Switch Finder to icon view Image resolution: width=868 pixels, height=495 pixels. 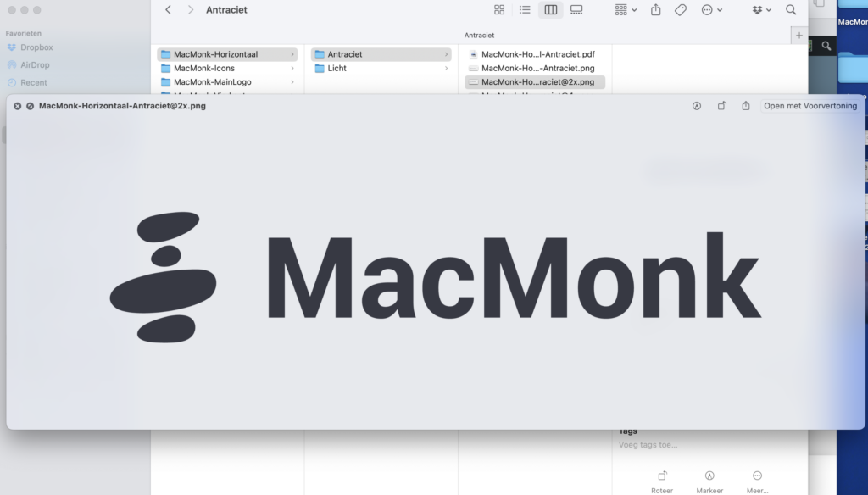pyautogui.click(x=499, y=10)
